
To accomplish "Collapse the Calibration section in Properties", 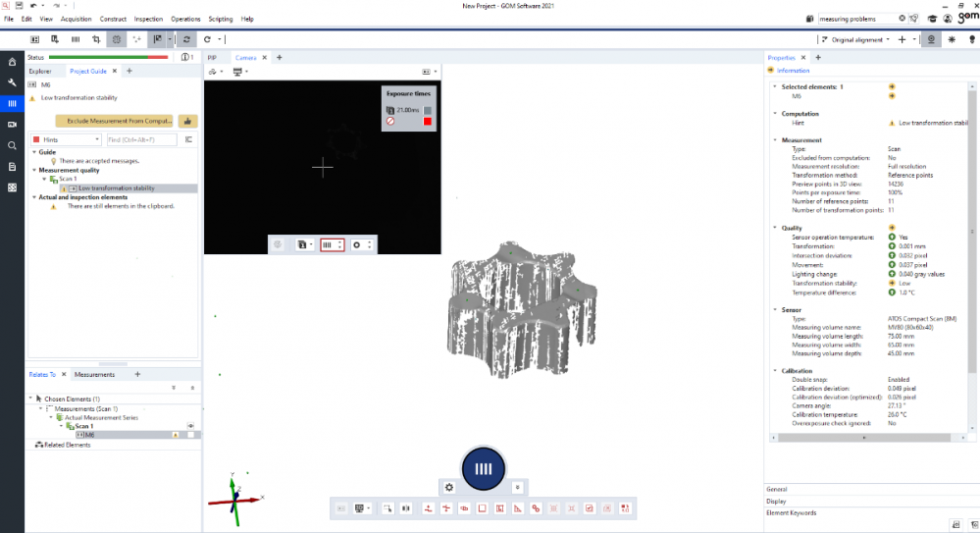I will (x=775, y=371).
